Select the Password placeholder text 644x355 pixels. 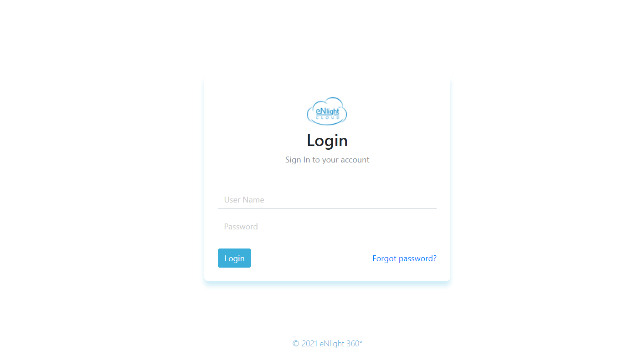pos(241,227)
